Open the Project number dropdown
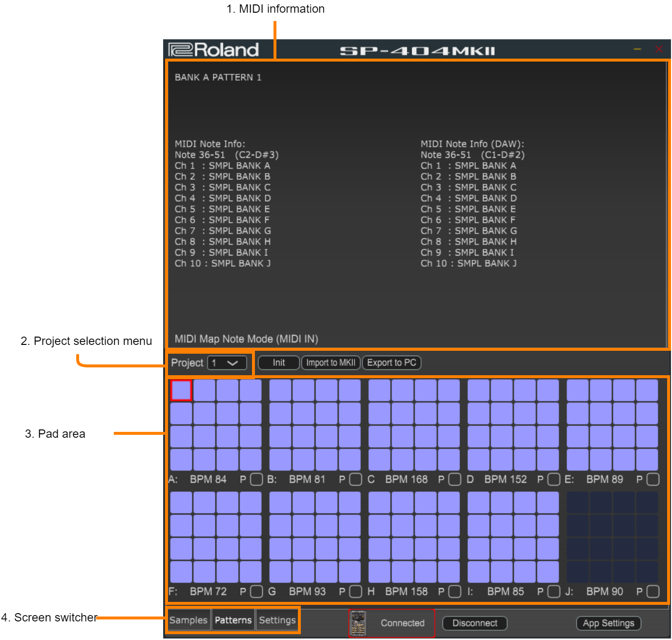This screenshot has width=672, height=640. (x=227, y=363)
